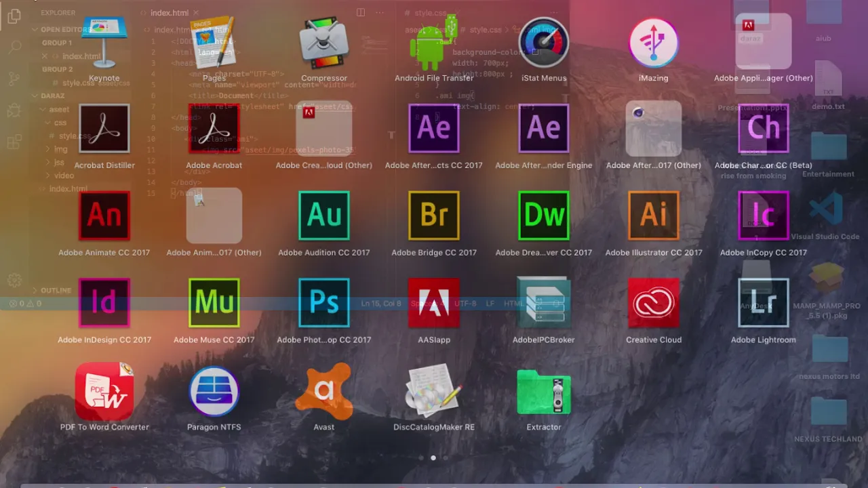868x488 pixels.
Task: Launch the Extractor app
Action: (x=544, y=390)
